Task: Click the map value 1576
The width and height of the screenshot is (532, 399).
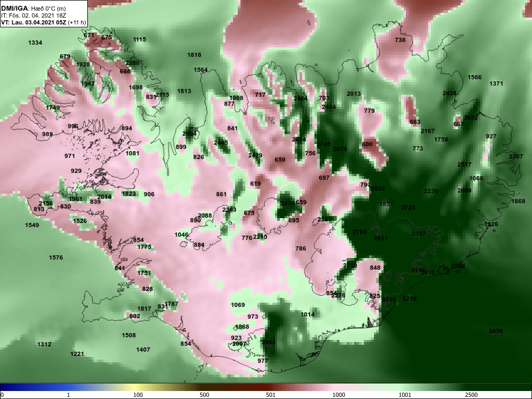Action: tap(56, 258)
